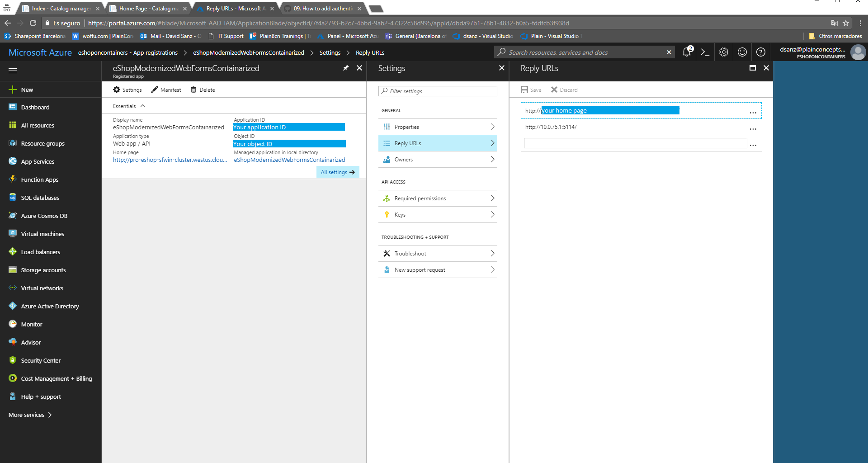The height and width of the screenshot is (463, 868).
Task: Expand More services in the sidebar
Action: (30, 415)
